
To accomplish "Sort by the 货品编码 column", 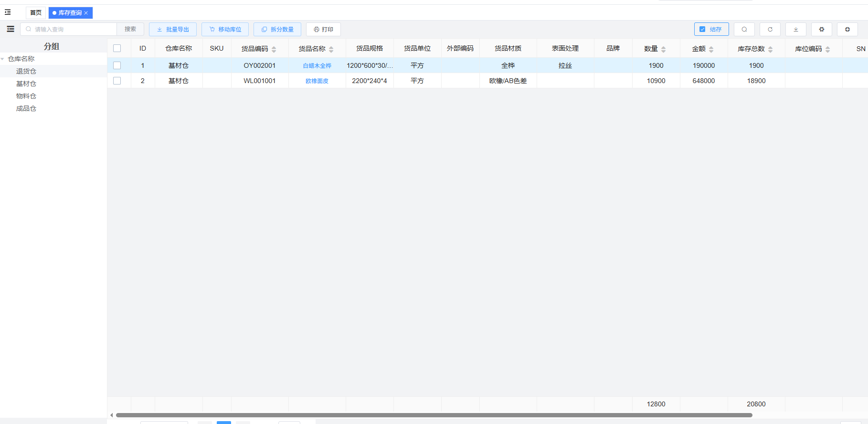I will pyautogui.click(x=274, y=49).
